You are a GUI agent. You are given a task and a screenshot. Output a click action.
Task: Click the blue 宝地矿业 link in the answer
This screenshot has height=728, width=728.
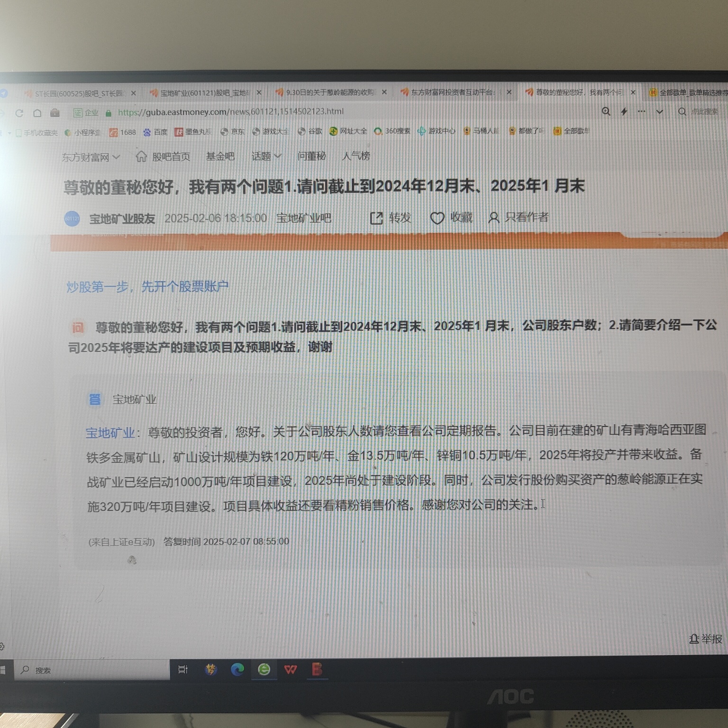point(110,433)
